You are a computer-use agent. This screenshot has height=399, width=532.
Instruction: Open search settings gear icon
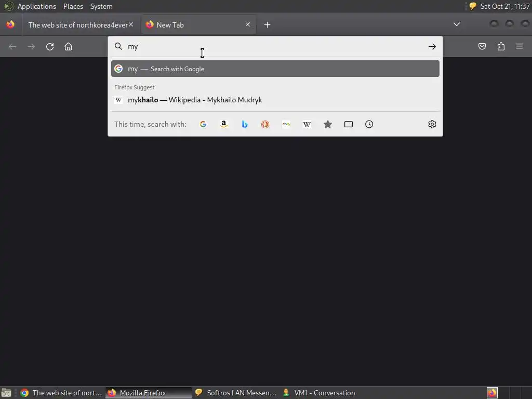(432, 124)
